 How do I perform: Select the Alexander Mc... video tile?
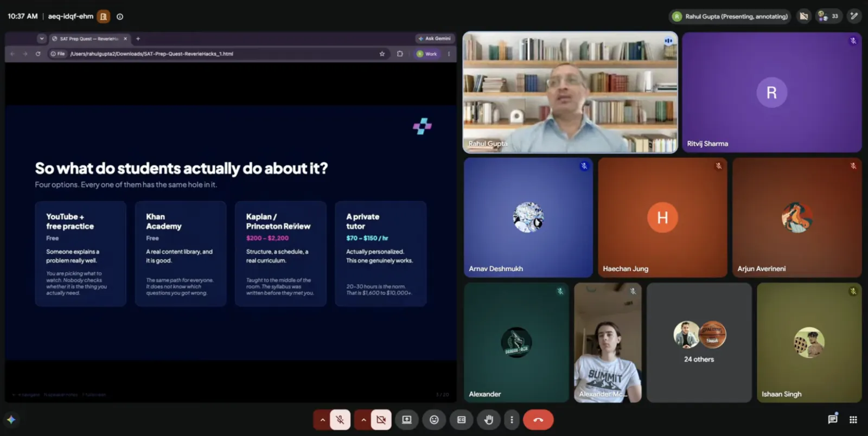point(608,343)
